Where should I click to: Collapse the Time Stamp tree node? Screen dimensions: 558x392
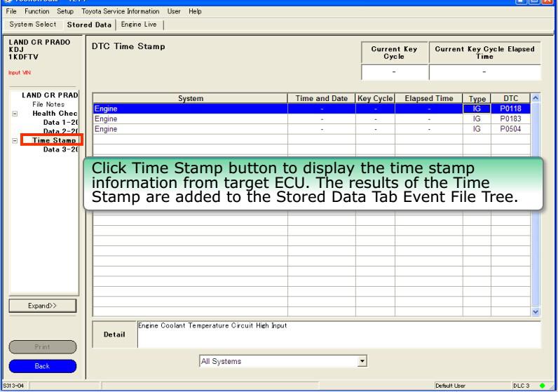pyautogui.click(x=15, y=141)
